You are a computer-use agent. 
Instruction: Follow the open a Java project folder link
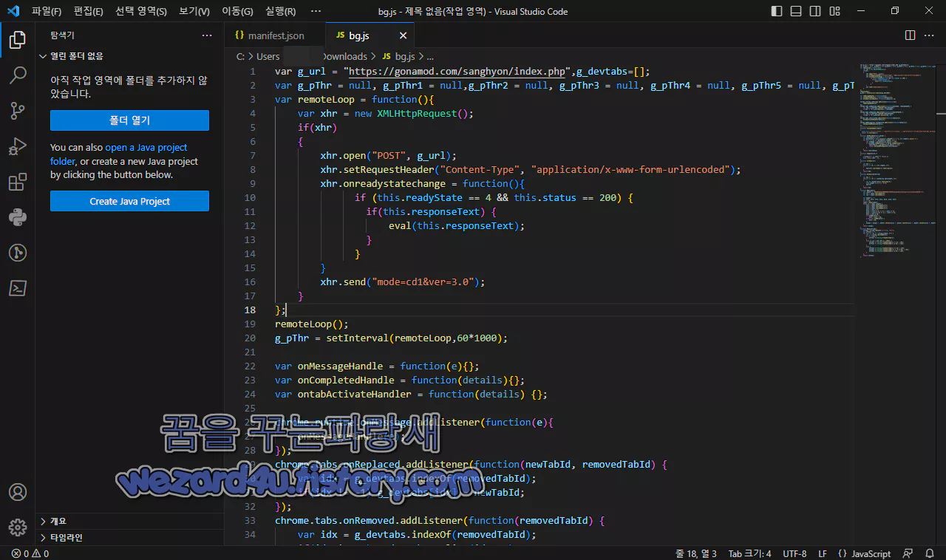point(146,148)
